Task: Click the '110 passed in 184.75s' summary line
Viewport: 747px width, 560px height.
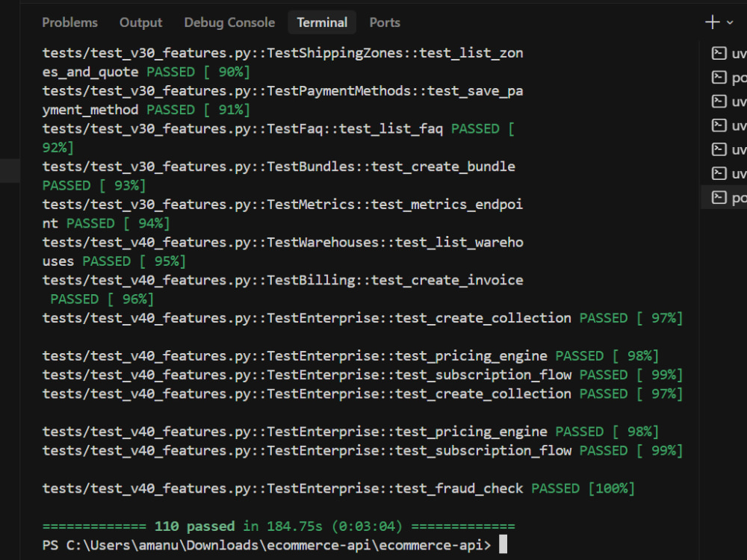Action: [279, 526]
